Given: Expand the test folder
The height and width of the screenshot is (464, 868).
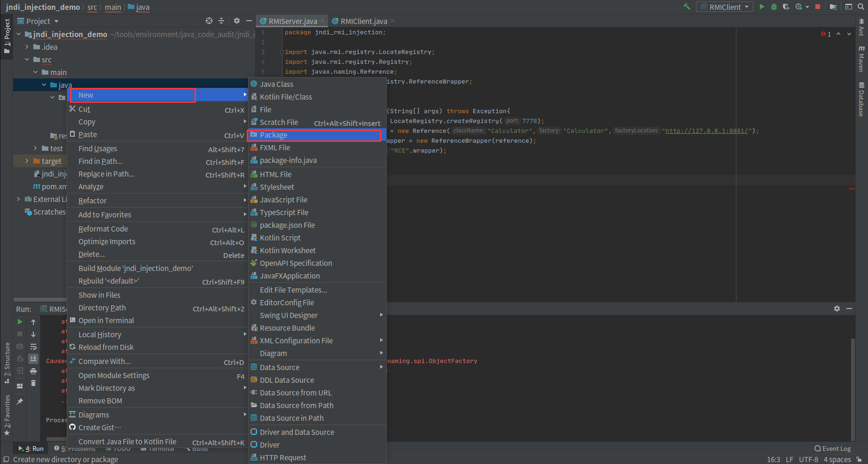Looking at the screenshot, I should tap(35, 148).
